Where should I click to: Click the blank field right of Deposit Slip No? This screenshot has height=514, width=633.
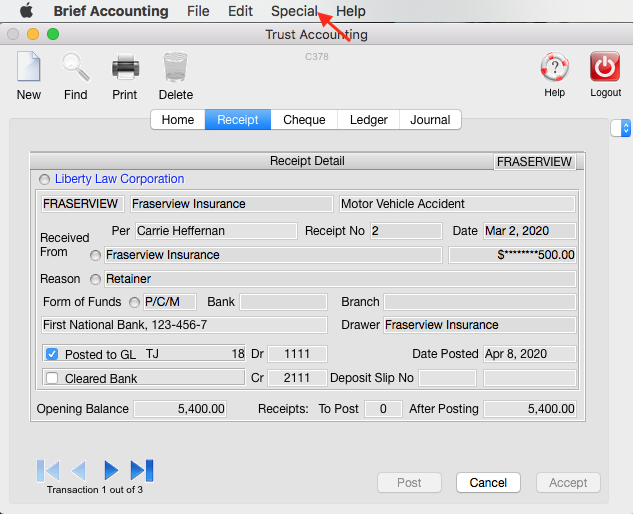(530, 378)
